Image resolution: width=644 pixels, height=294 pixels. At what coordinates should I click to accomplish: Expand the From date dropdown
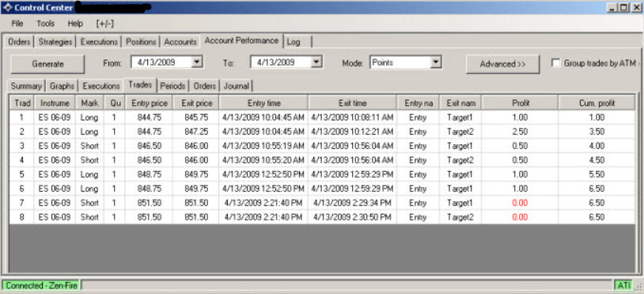(x=197, y=62)
